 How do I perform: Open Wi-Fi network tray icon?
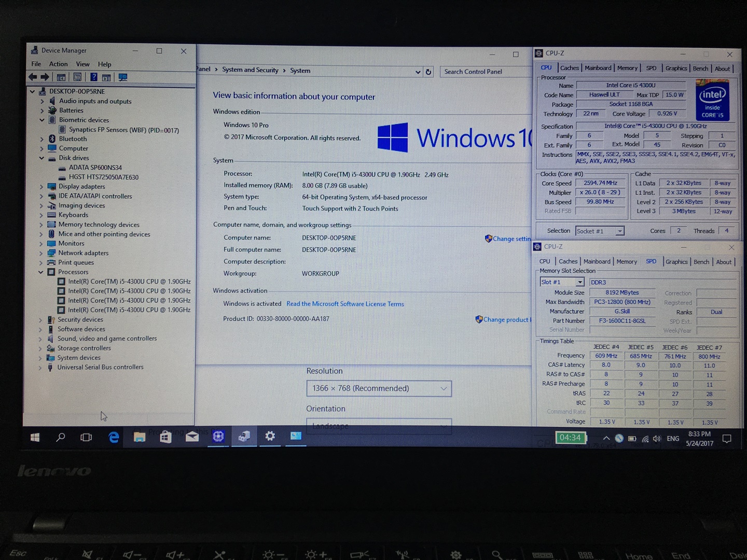(x=645, y=439)
